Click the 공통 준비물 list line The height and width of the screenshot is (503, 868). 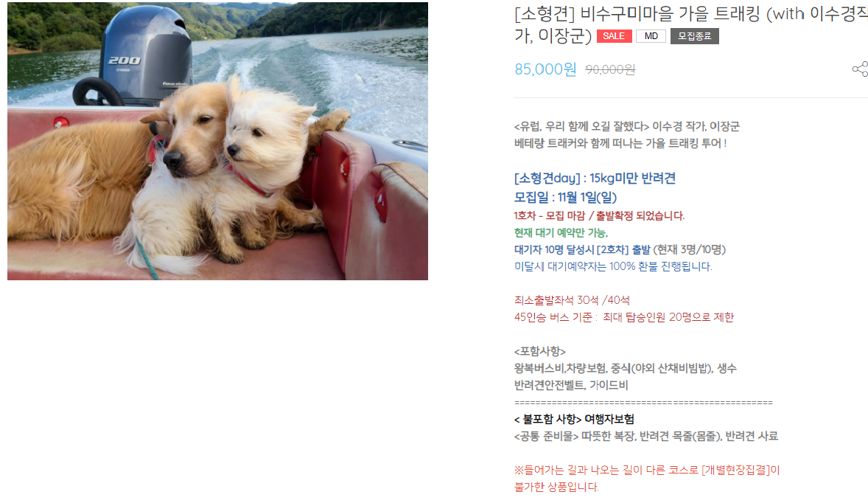pos(646,436)
